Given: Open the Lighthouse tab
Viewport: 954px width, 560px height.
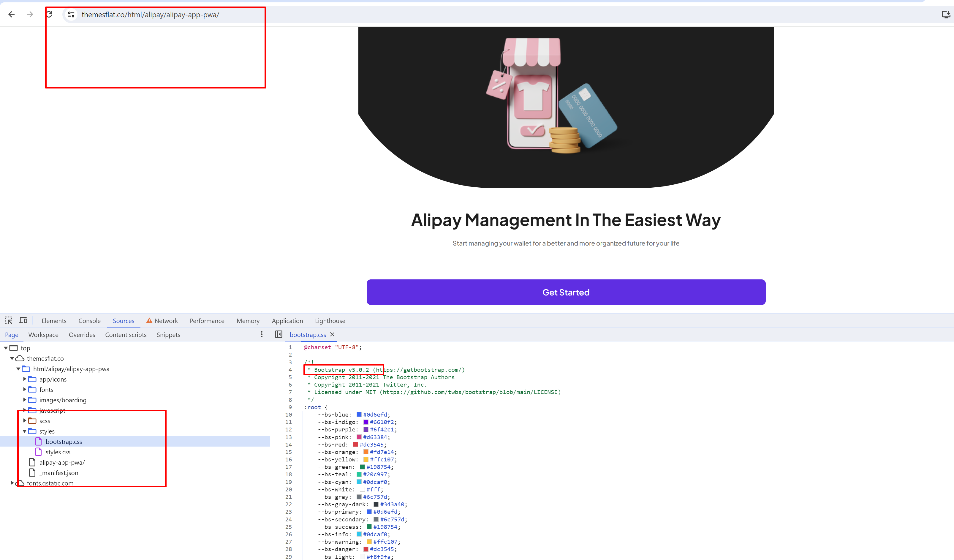Looking at the screenshot, I should [x=330, y=321].
